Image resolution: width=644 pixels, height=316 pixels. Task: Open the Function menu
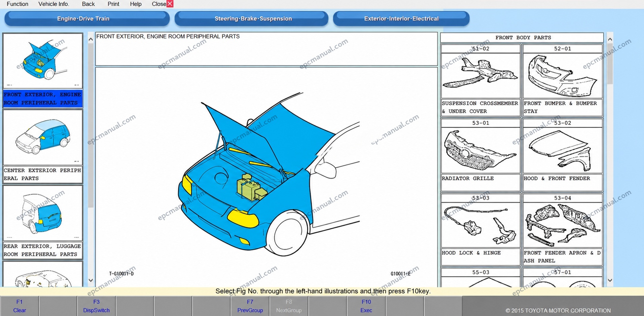17,4
